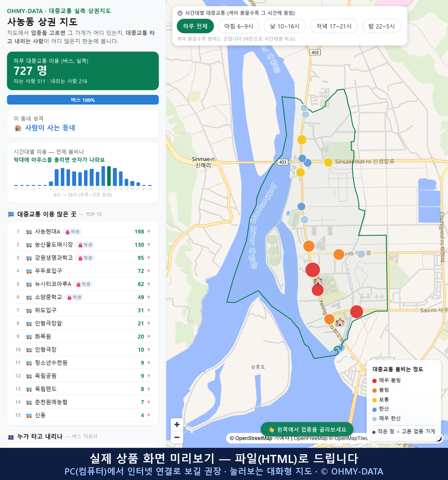The width and height of the screenshot is (448, 480).
Task: Select the 뉴시티코아루A row text
Action: 53,284
